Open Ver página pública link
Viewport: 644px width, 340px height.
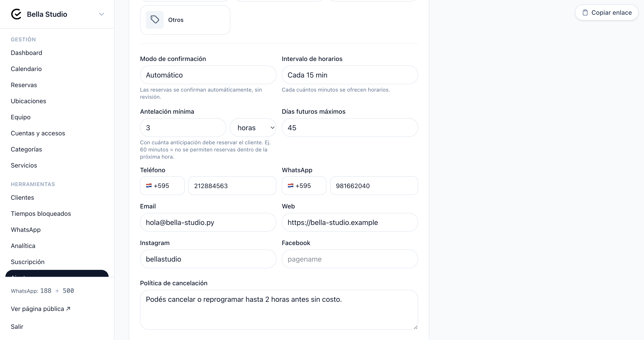coord(40,309)
